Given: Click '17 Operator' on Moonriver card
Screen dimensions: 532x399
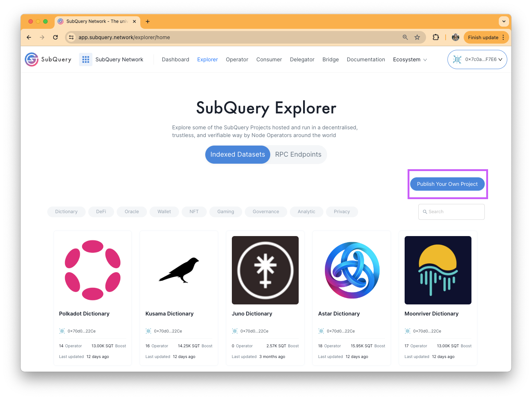Looking at the screenshot, I should tap(416, 346).
